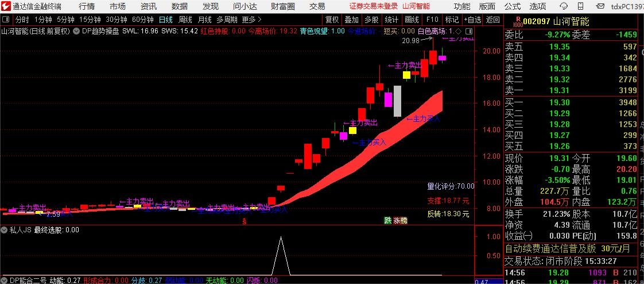The height and width of the screenshot is (284, 644).
Task: Click the 返回 back button
Action: [x=492, y=20]
